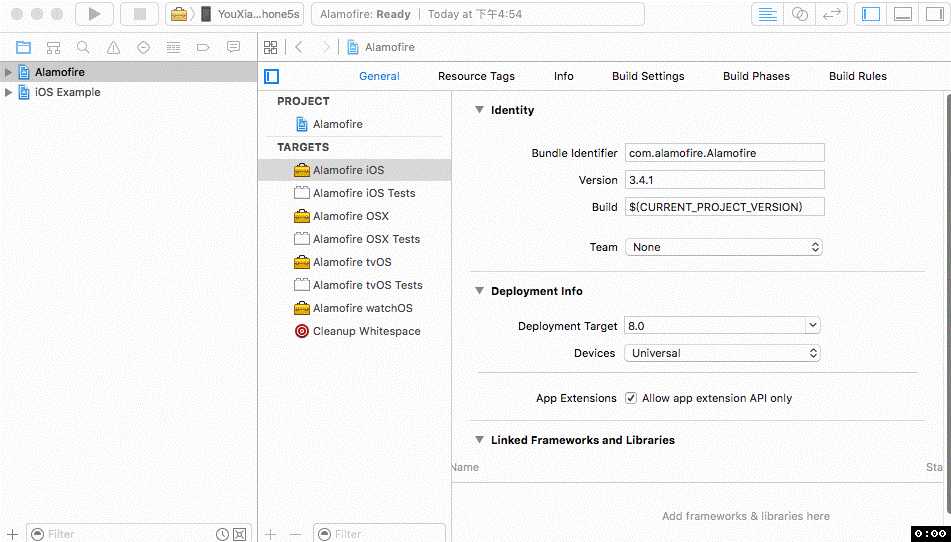Expand the iOS Example project tree
951x542 pixels.
(8, 92)
